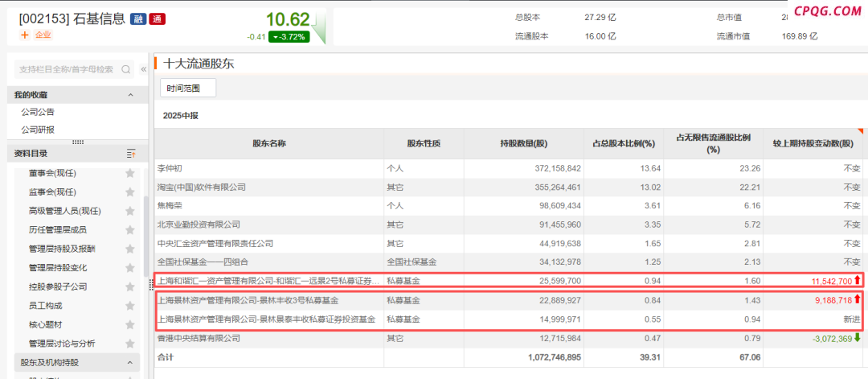
Task: Collapse sidebar with double-chevron icon
Action: click(143, 69)
